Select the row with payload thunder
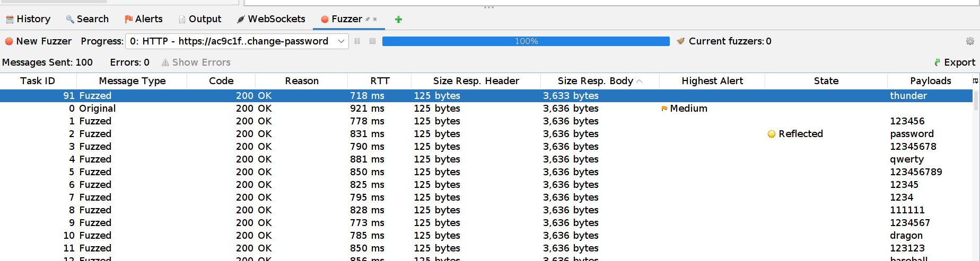 tap(486, 96)
